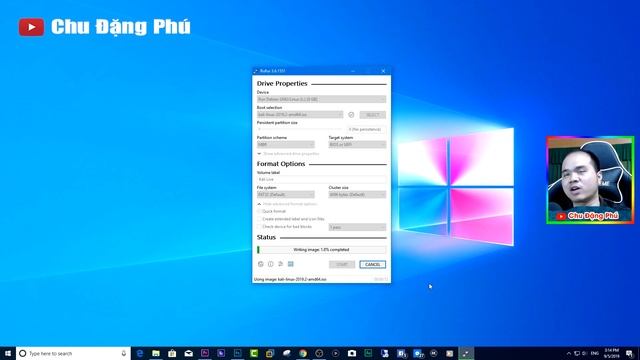Open File Explorer from the taskbar
Viewport: 640px width, 360px height.
pos(156,353)
